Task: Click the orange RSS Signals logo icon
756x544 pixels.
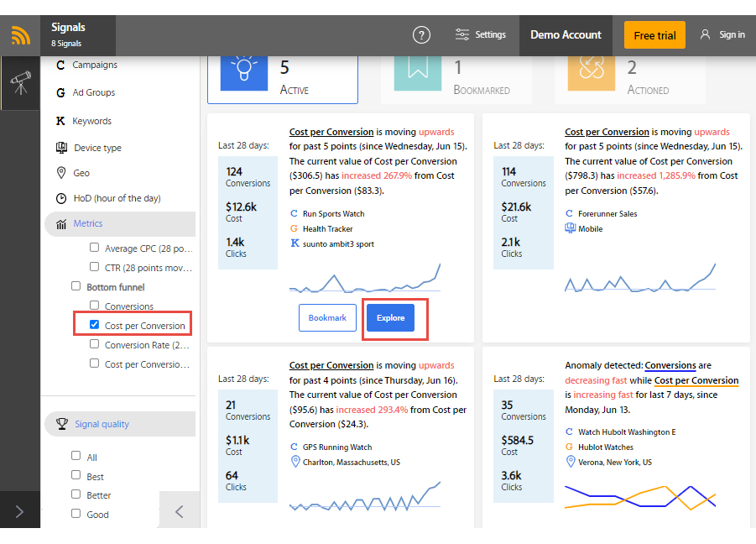Action: (x=20, y=35)
